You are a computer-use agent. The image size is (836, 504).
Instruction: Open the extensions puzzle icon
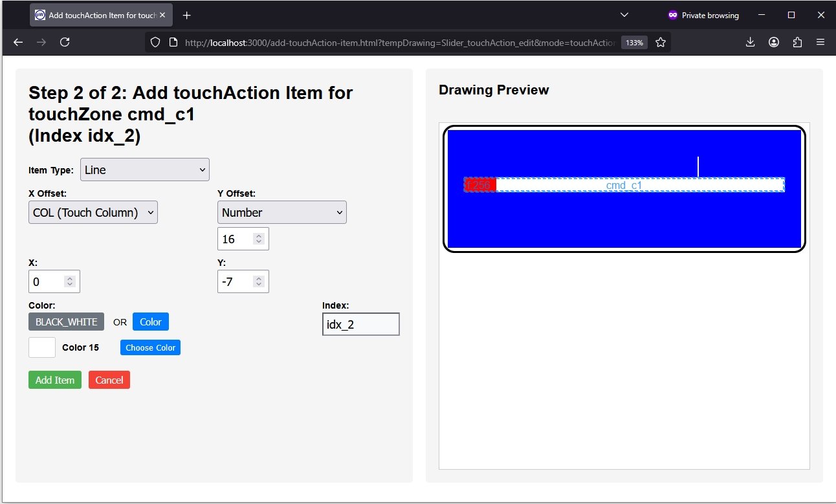pos(797,42)
